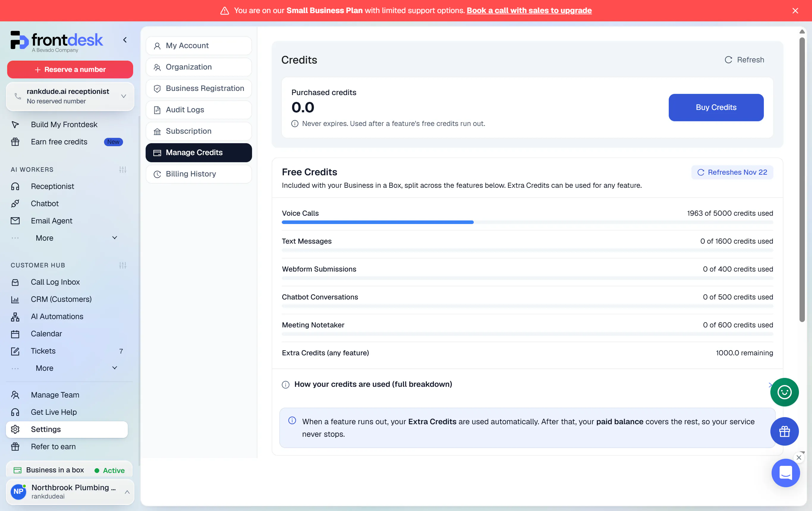Open Manage Team
Image resolution: width=812 pixels, height=511 pixels.
pos(67,395)
